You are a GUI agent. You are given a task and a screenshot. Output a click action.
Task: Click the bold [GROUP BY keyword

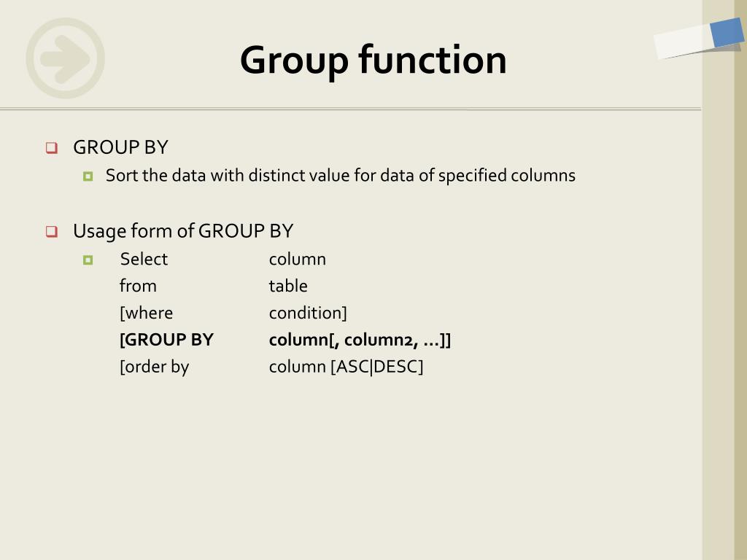[x=167, y=340]
